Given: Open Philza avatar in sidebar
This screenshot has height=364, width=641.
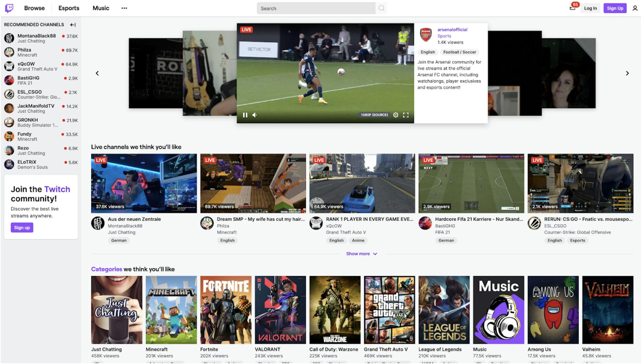Looking at the screenshot, I should point(9,52).
